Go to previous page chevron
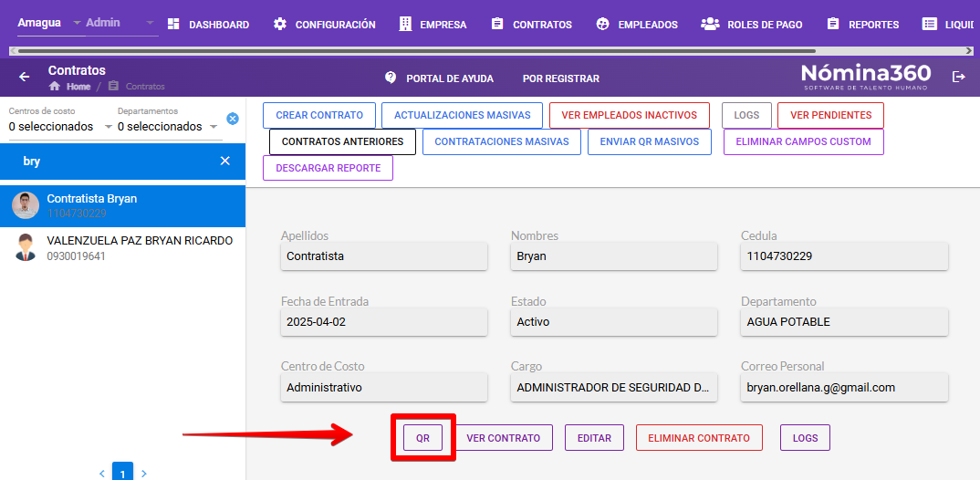 102,474
